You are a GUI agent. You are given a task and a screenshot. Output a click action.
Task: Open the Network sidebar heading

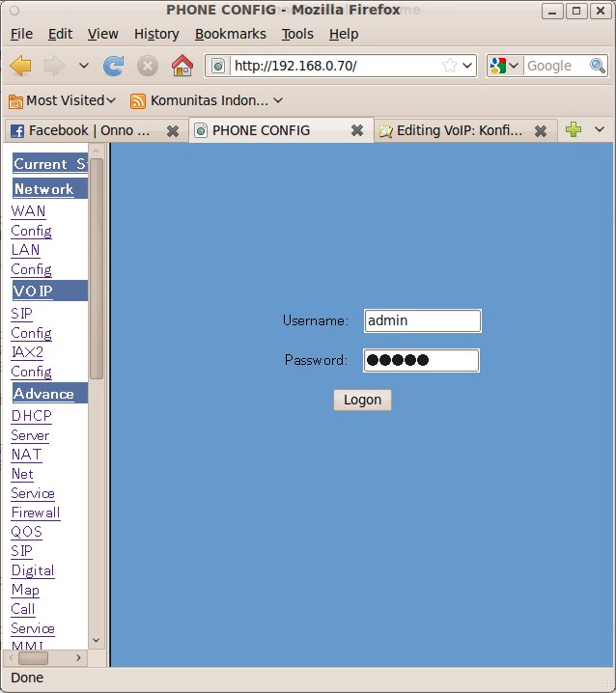tap(50, 189)
